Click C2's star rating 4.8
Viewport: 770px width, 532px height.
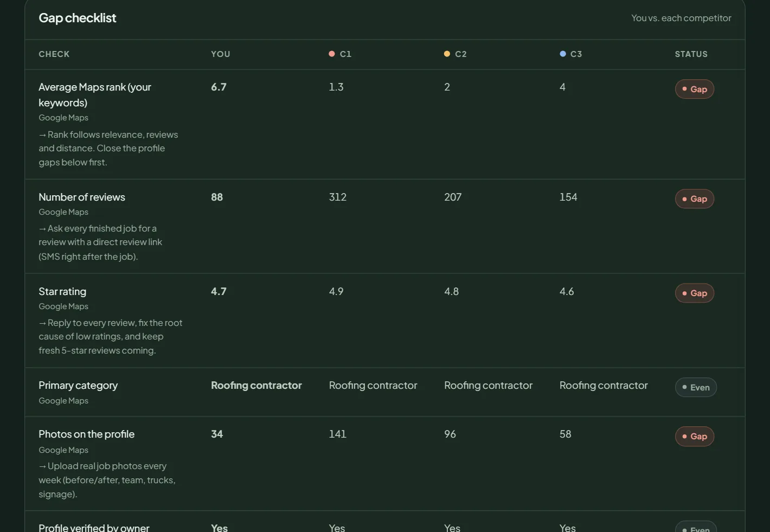452,291
